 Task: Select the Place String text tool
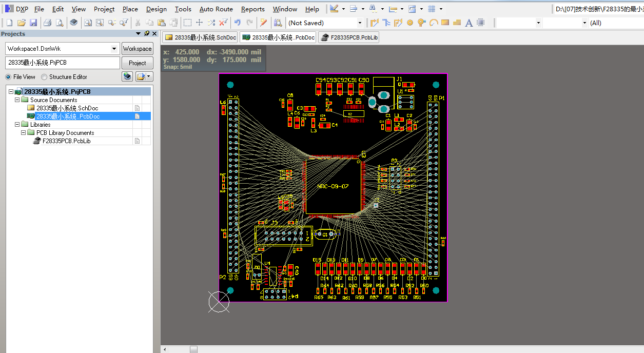[x=469, y=23]
